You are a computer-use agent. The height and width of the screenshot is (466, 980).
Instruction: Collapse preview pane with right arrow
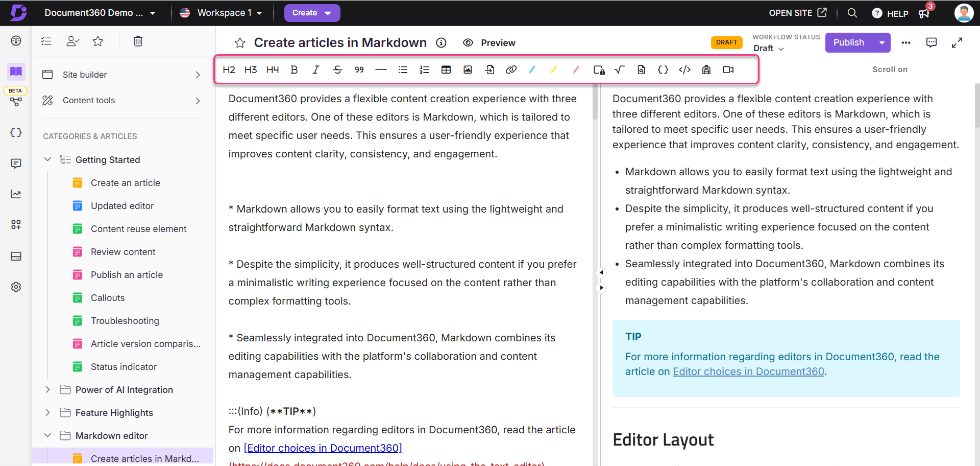[x=601, y=288]
